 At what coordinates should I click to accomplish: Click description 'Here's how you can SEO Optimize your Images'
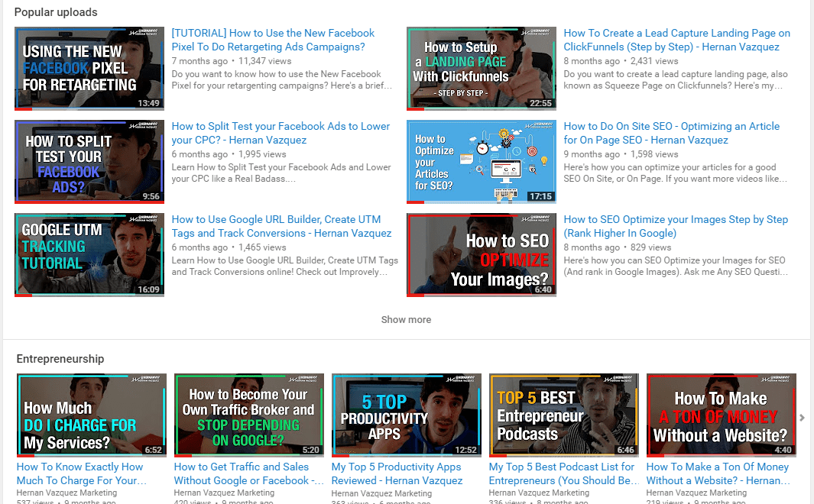676,267
